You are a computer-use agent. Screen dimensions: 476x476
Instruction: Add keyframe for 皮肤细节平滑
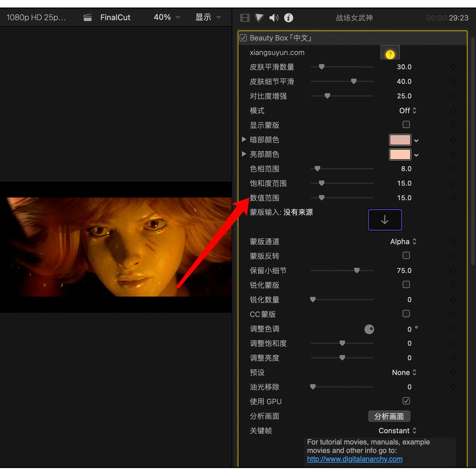(453, 81)
